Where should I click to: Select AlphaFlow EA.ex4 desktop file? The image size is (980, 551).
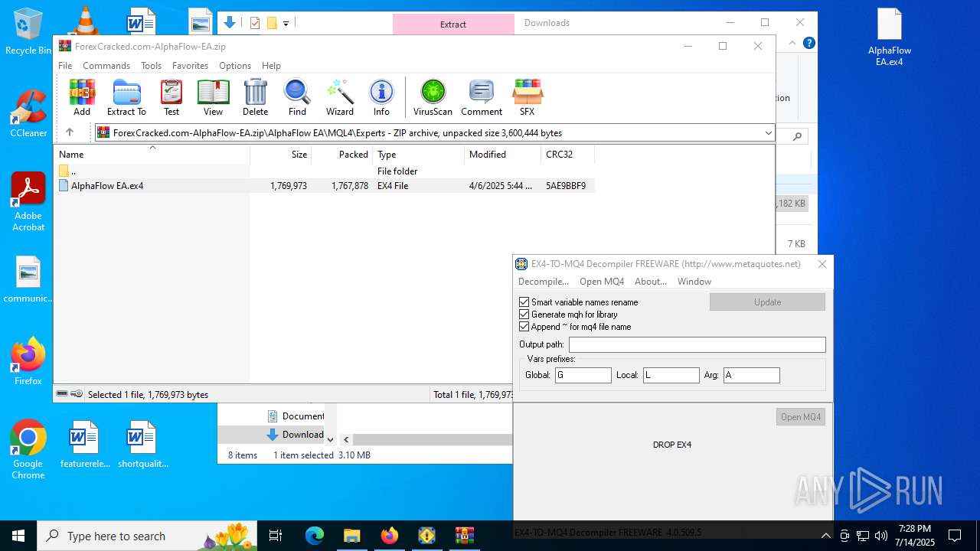[890, 37]
